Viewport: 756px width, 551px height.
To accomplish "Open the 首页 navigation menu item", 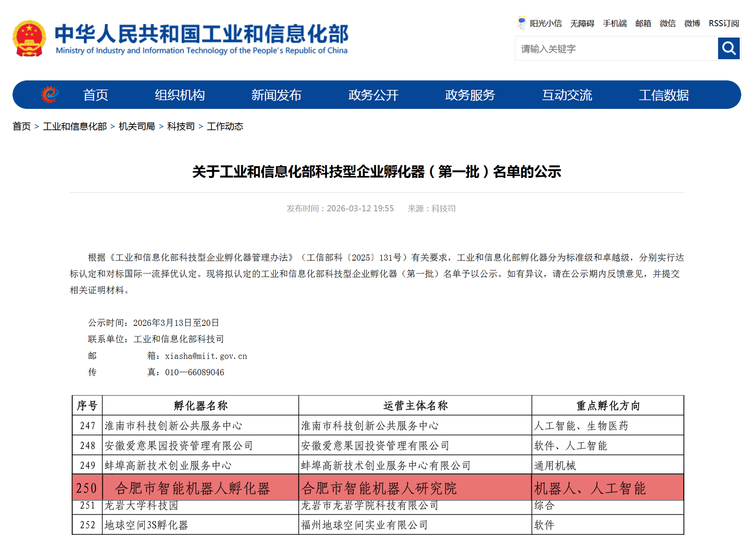I will [95, 95].
